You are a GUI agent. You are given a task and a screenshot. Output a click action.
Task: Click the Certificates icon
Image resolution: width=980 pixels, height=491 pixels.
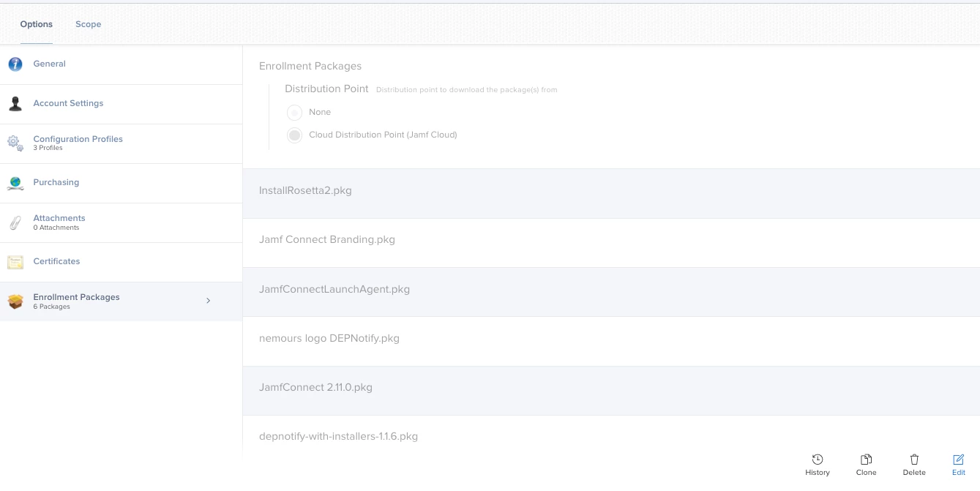pos(15,262)
